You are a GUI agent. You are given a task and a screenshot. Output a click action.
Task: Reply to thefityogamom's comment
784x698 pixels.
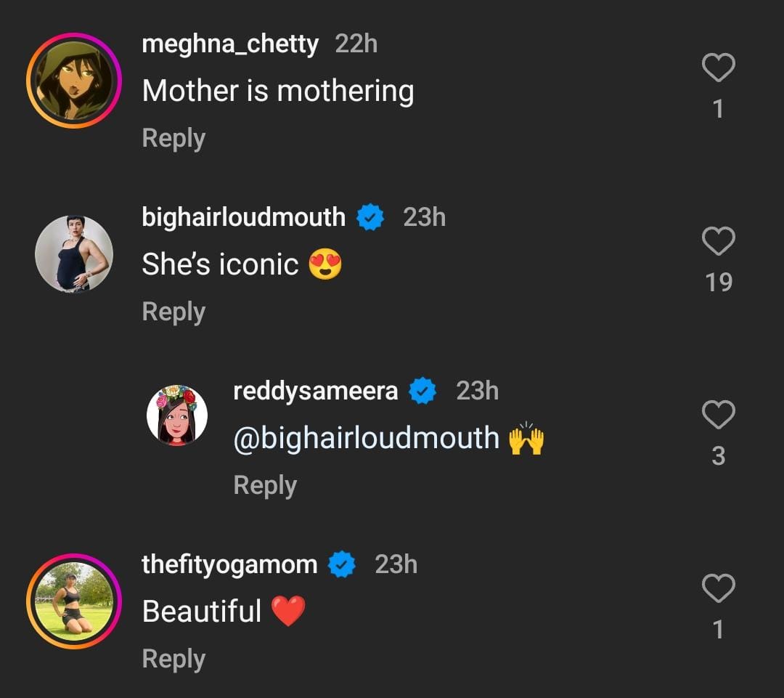(173, 659)
